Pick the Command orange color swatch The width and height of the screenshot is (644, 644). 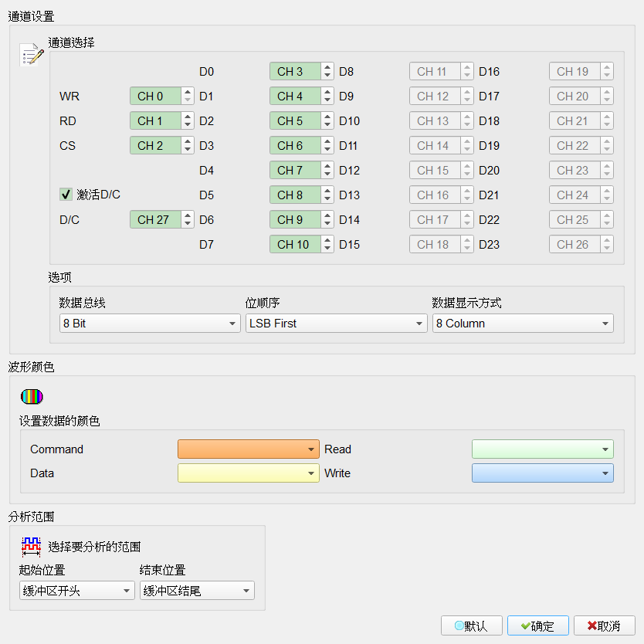pyautogui.click(x=249, y=449)
